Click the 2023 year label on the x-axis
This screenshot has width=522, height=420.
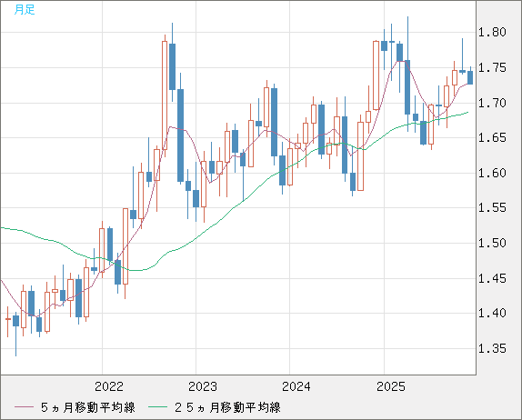tap(203, 386)
